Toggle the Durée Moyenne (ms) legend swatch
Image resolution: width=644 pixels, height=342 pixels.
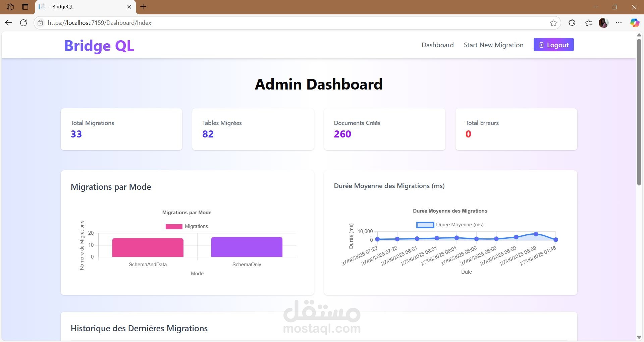click(x=425, y=225)
